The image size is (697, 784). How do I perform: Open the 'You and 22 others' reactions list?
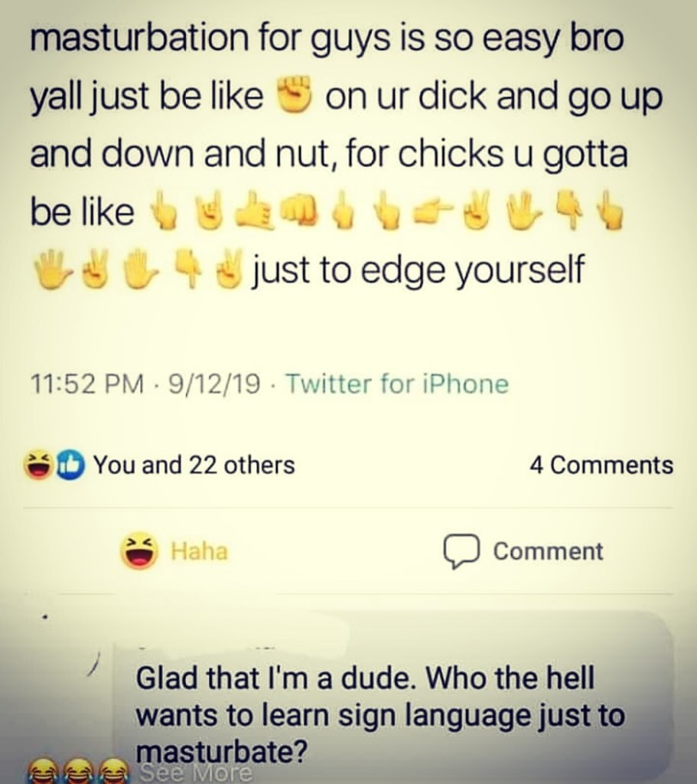(194, 465)
